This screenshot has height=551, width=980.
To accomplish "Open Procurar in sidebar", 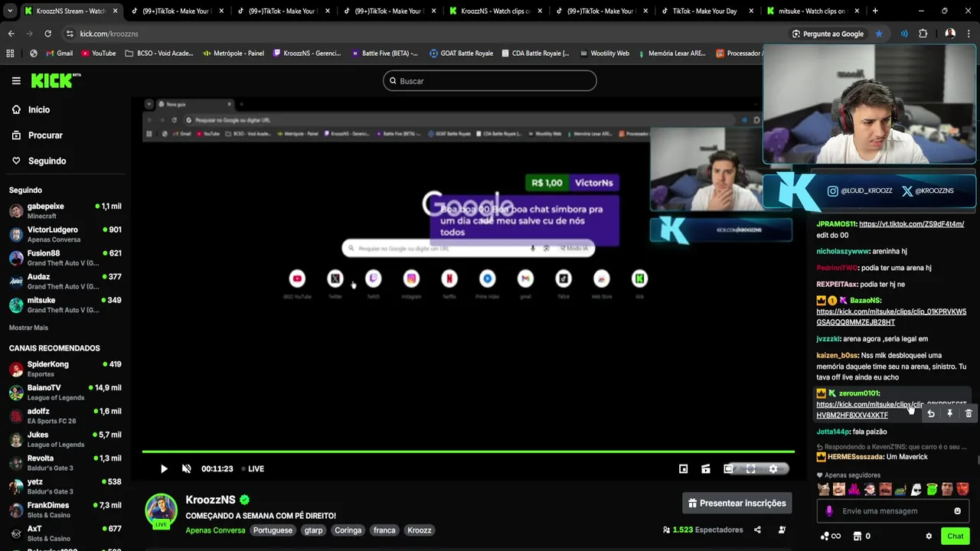I will (x=37, y=135).
